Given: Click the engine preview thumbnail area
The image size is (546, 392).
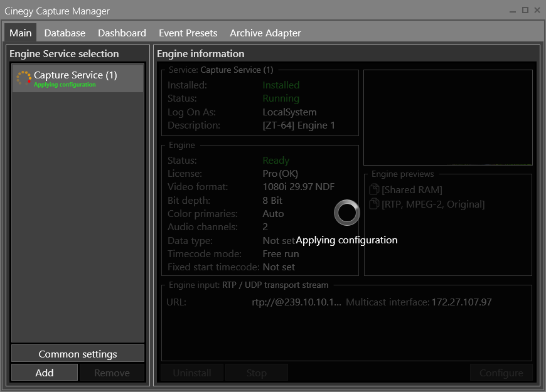Looking at the screenshot, I should point(448,118).
